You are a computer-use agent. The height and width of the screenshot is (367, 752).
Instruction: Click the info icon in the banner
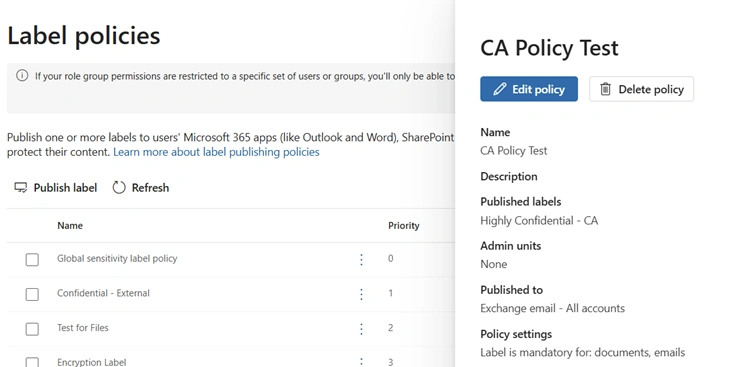click(x=22, y=75)
